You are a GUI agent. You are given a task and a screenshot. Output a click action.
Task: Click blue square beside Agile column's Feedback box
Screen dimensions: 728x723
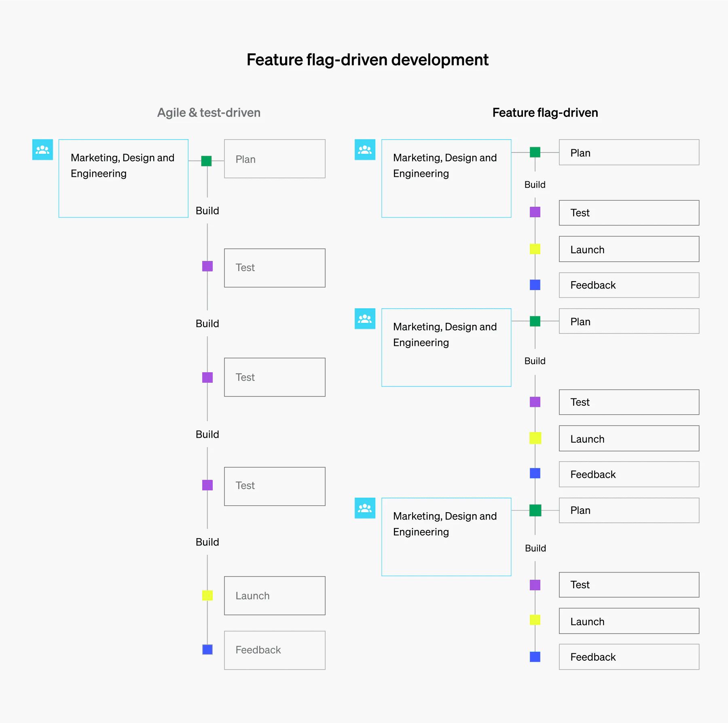click(207, 649)
